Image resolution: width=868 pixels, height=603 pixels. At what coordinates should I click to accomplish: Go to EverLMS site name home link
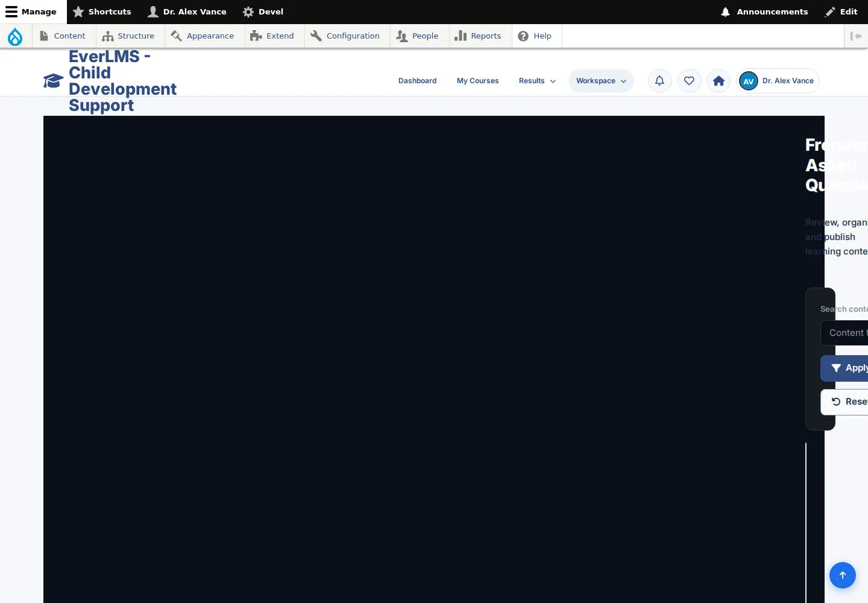[x=122, y=81]
